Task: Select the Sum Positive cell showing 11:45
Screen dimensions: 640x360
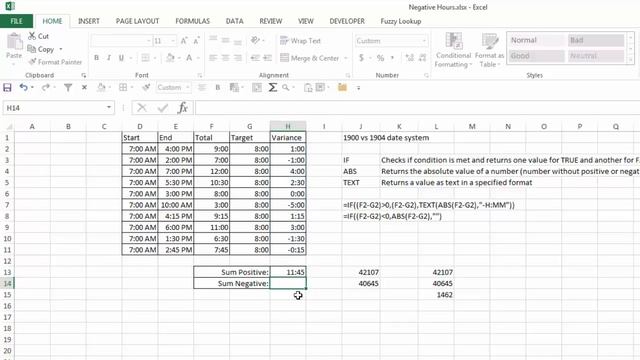Action: pyautogui.click(x=288, y=272)
